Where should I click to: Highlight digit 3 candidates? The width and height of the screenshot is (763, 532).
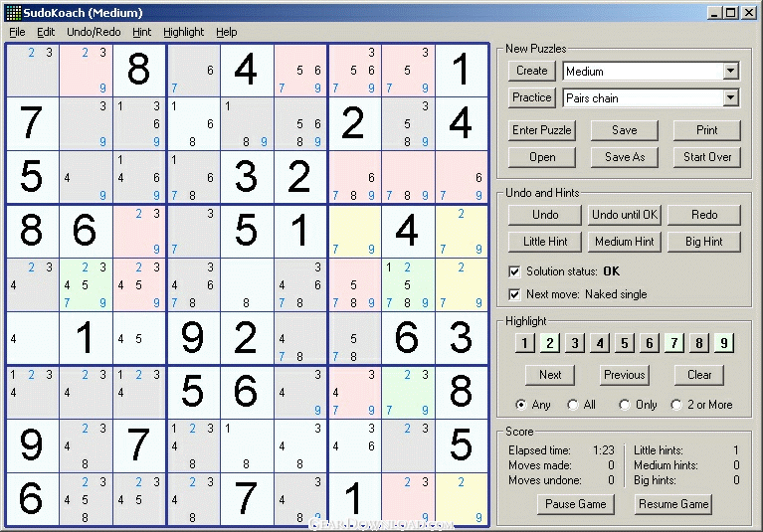[x=575, y=343]
